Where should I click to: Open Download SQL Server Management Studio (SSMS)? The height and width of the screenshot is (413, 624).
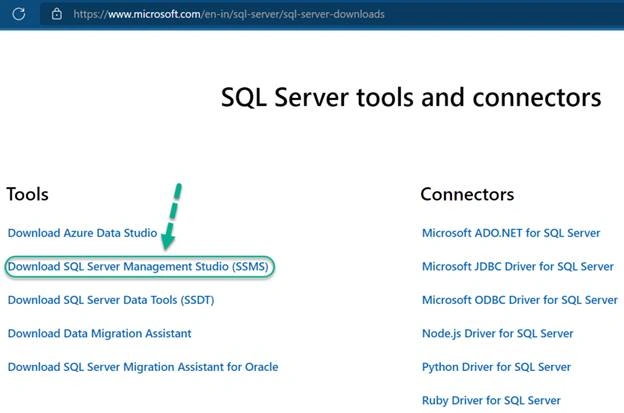pyautogui.click(x=138, y=267)
